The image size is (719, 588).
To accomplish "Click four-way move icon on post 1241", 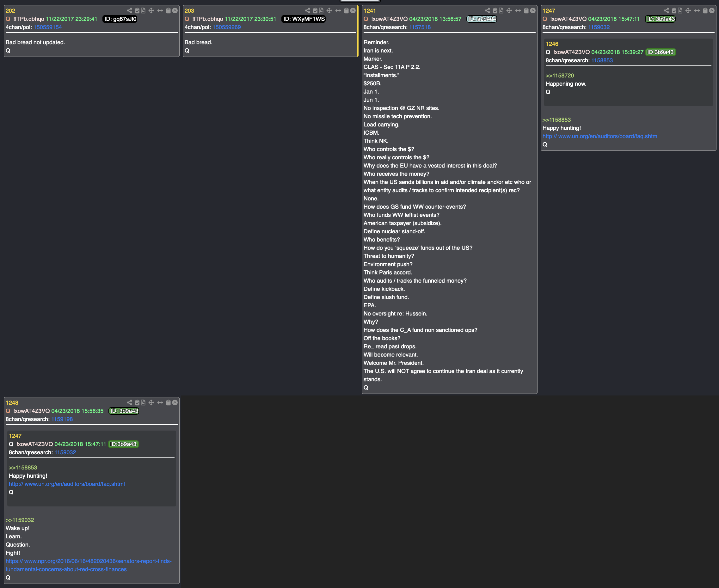I will pyautogui.click(x=509, y=10).
